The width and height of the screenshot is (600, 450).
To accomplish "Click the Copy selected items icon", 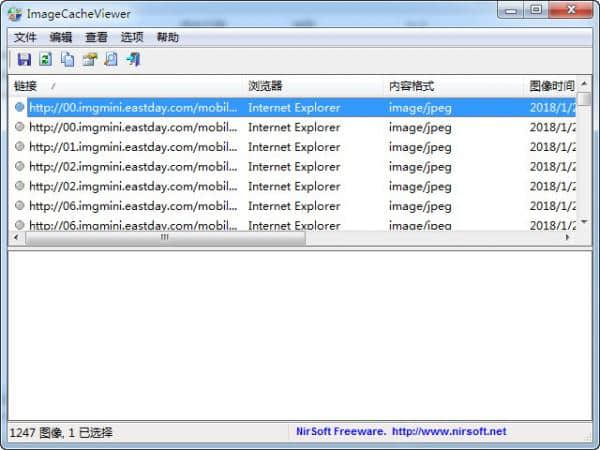I will (68, 60).
